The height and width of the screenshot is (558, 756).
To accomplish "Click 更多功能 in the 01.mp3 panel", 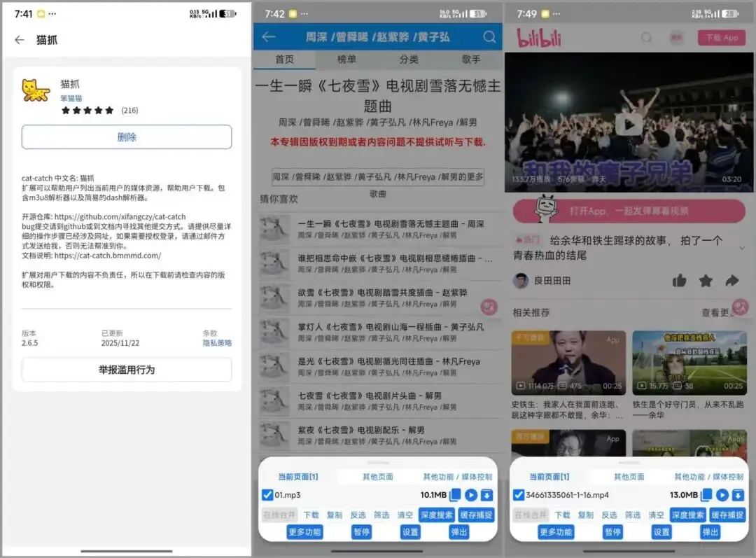I will click(x=304, y=532).
